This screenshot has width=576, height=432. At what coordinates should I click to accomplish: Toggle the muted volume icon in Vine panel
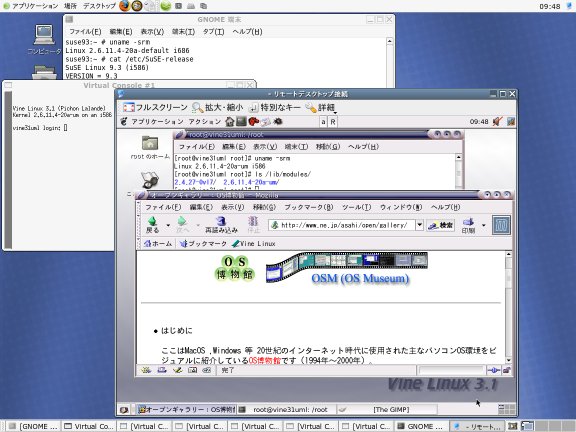point(497,121)
